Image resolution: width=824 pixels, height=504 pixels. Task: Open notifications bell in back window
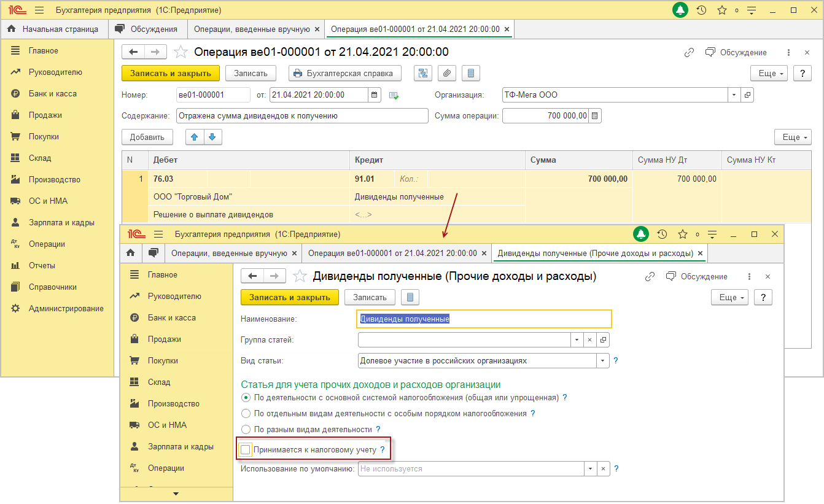[x=680, y=10]
